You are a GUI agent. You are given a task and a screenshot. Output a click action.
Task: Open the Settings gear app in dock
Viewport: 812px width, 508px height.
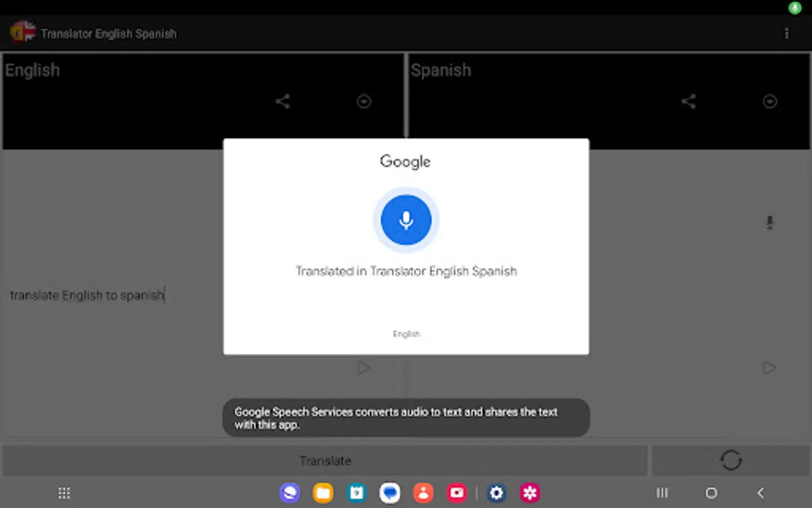[496, 493]
